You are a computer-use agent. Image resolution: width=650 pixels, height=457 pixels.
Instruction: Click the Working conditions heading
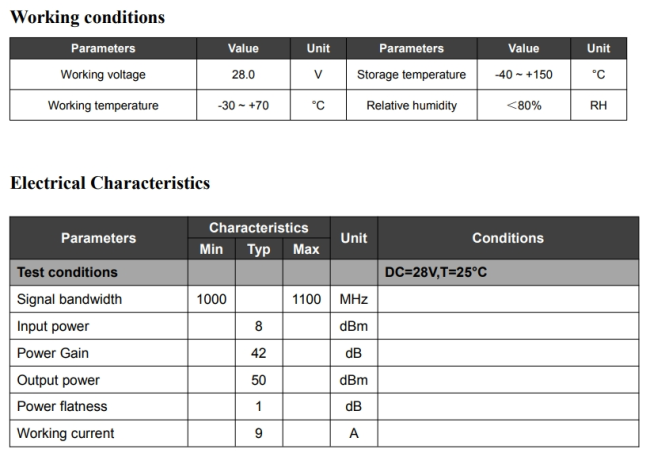(87, 17)
